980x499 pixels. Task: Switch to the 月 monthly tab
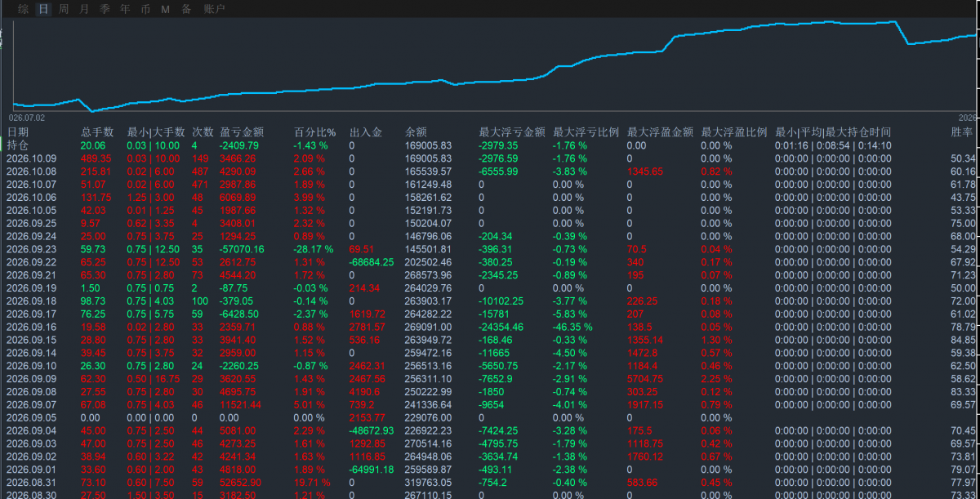click(84, 9)
